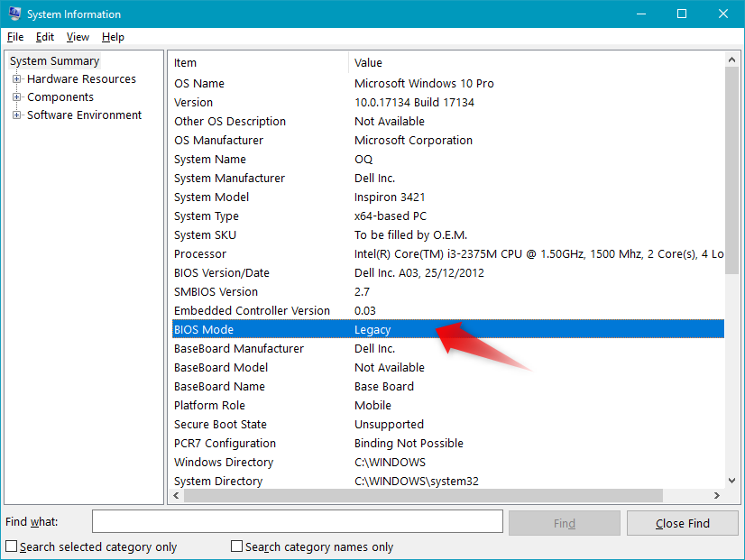Select the PCR7 Configuration row
Screen dimensions: 745x560
pos(448,443)
